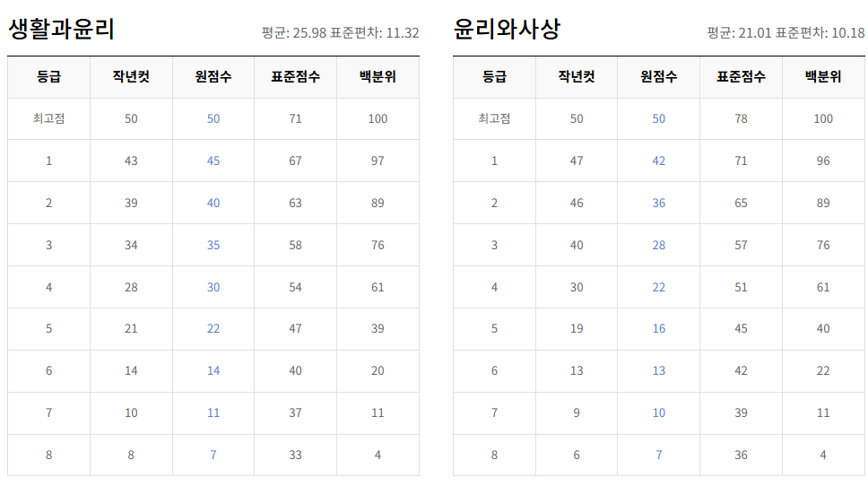This screenshot has width=868, height=486.
Task: Click 표준점수 78 in 윤리와사상 최고점 row
Action: click(741, 118)
